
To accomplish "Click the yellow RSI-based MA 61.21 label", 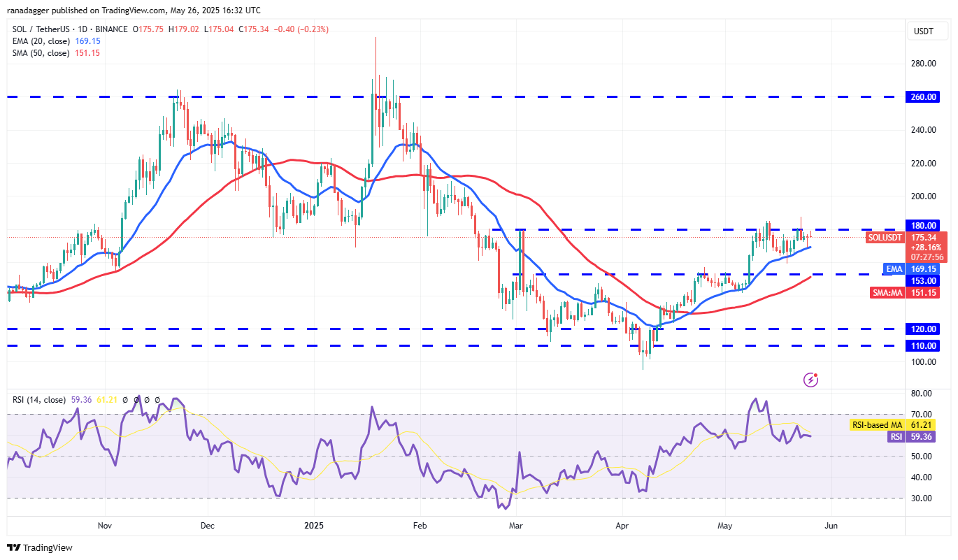I will pyautogui.click(x=897, y=425).
